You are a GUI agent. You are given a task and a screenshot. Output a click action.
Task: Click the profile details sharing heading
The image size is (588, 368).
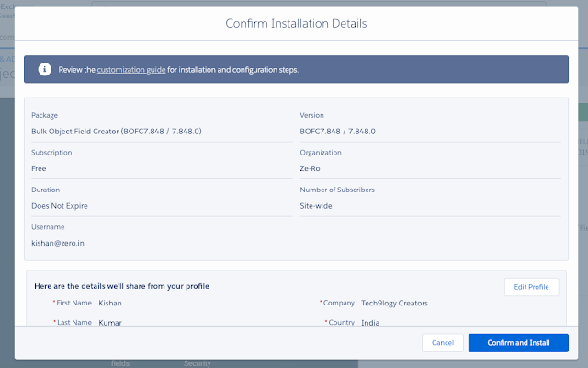(121, 286)
